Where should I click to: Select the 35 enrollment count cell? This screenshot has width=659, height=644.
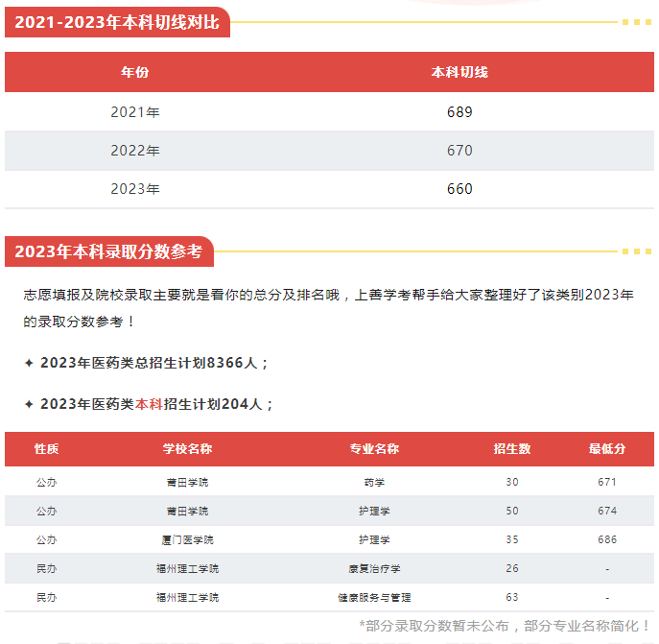tap(512, 539)
